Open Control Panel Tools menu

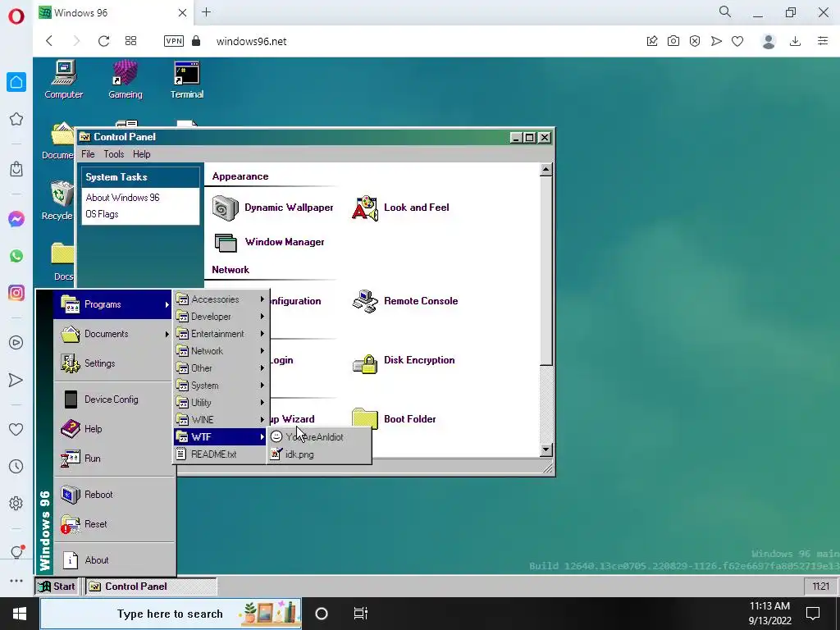(x=113, y=154)
